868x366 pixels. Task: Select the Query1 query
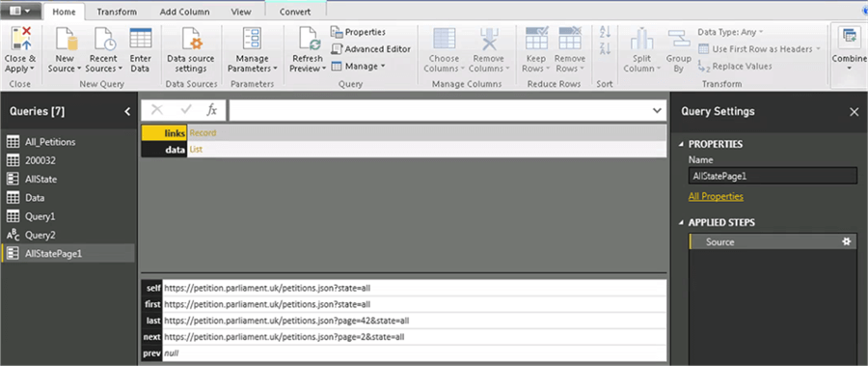(x=68, y=216)
